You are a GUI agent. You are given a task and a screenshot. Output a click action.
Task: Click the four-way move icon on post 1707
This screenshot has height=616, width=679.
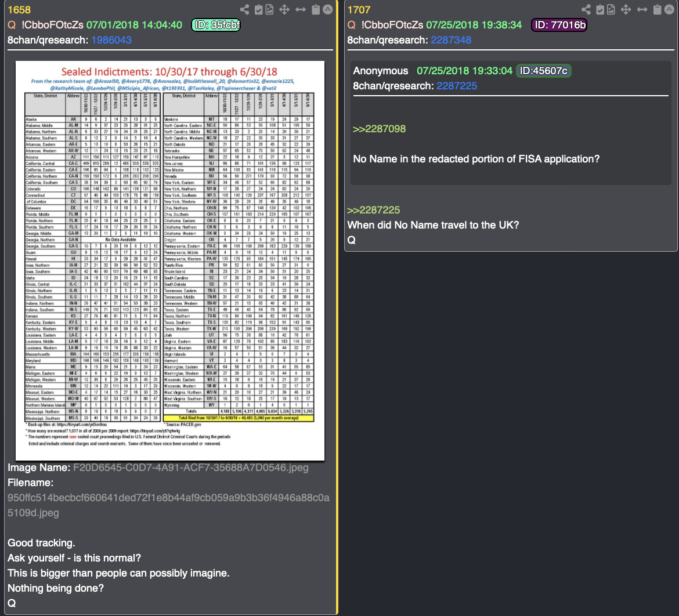pyautogui.click(x=626, y=9)
